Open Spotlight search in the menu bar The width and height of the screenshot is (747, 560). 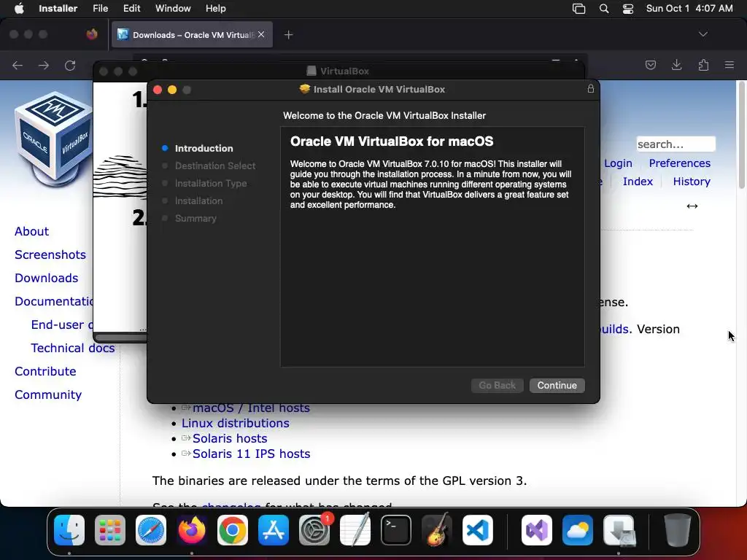[603, 9]
